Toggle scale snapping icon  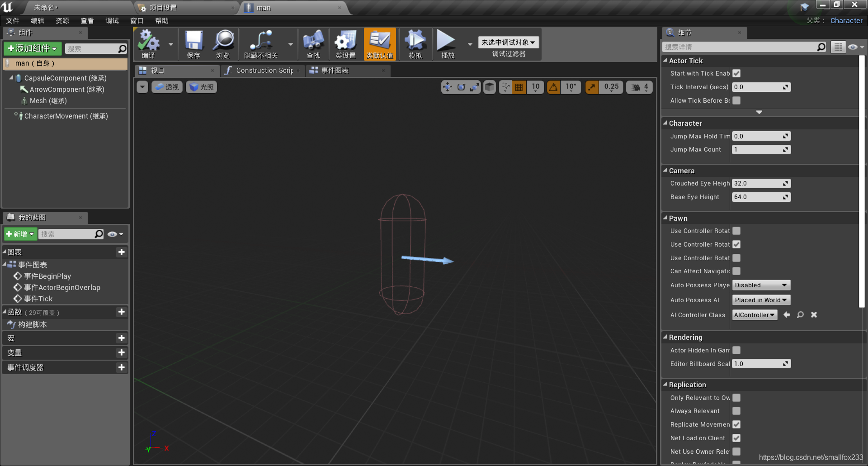pyautogui.click(x=592, y=87)
